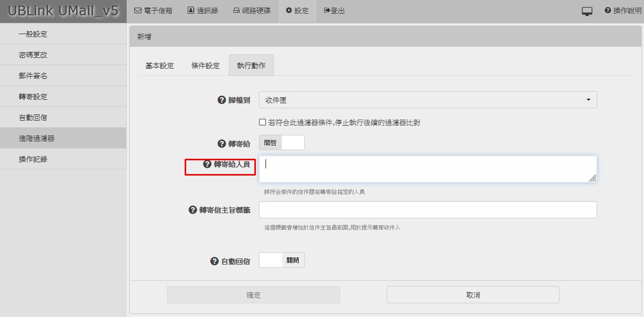Check the stop subsequent filter matching checkbox
Screen dimensions: 644x317
[262, 122]
